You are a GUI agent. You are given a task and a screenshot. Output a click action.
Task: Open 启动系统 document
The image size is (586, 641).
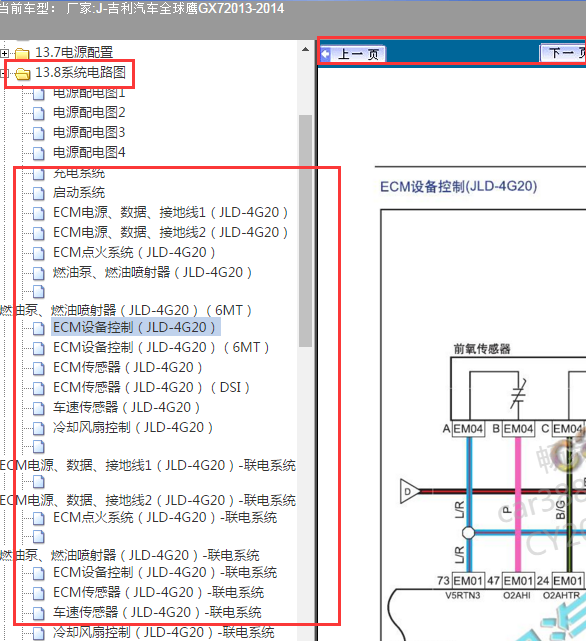tap(79, 193)
